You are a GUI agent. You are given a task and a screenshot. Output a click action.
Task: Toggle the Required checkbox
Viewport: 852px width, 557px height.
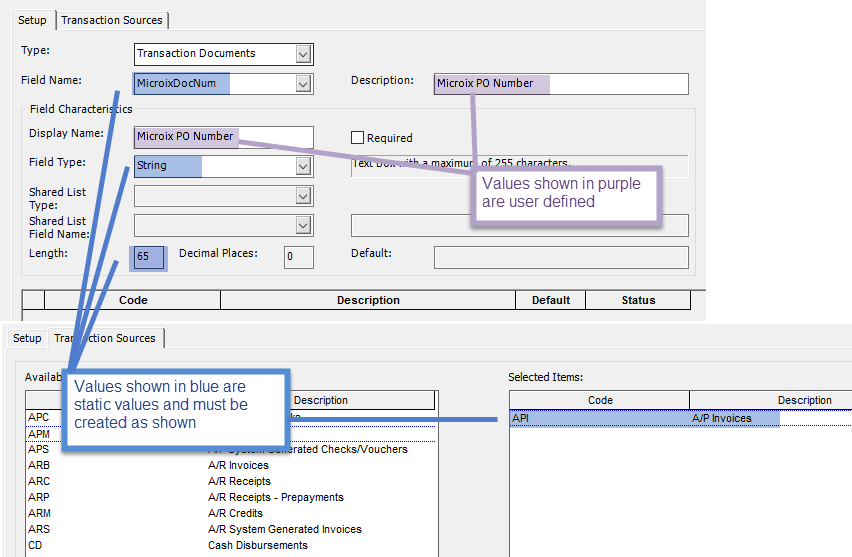[x=358, y=138]
